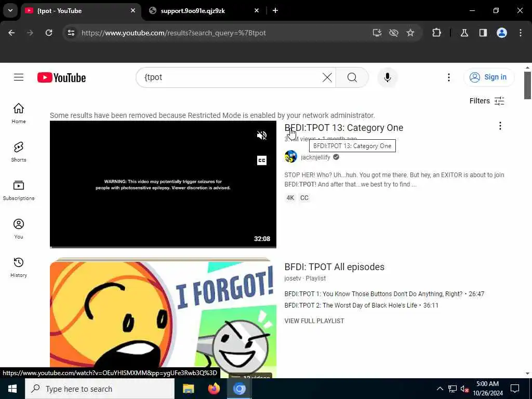Open the network icon in system tray

point(453,389)
